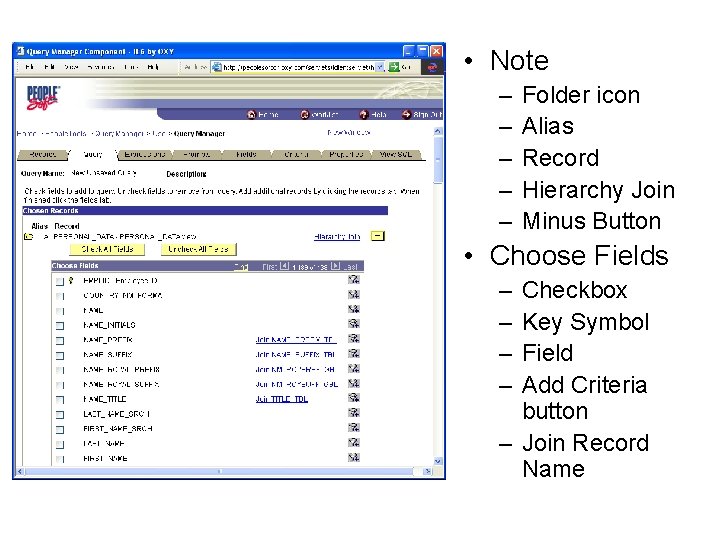Check the COUNTRY_NM_FORMAT checkbox
720x540 pixels.
tap(60, 296)
